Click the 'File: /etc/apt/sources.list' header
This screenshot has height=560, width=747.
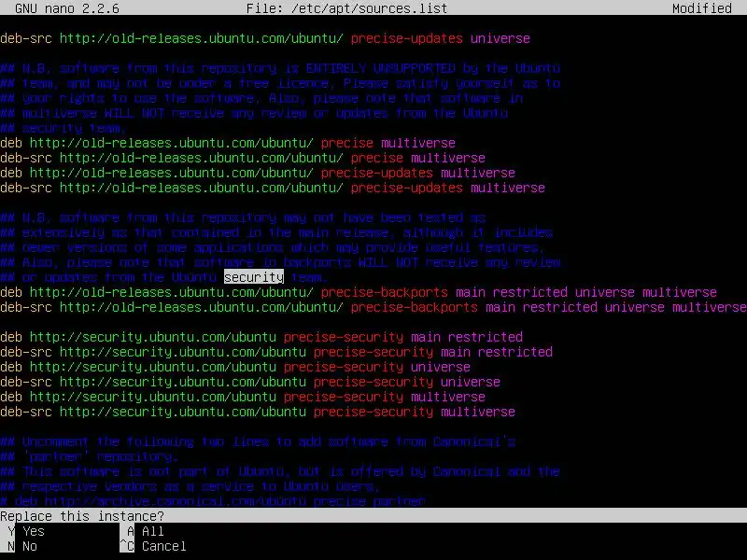click(346, 8)
